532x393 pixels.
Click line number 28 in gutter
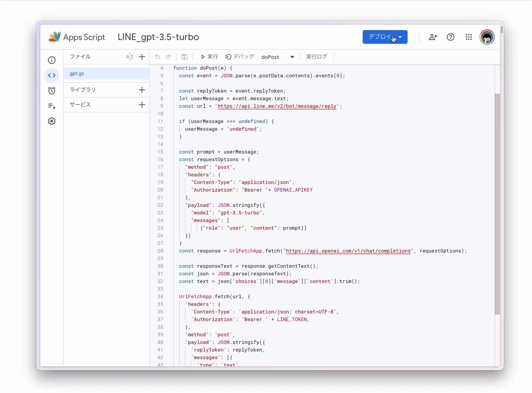(160, 251)
